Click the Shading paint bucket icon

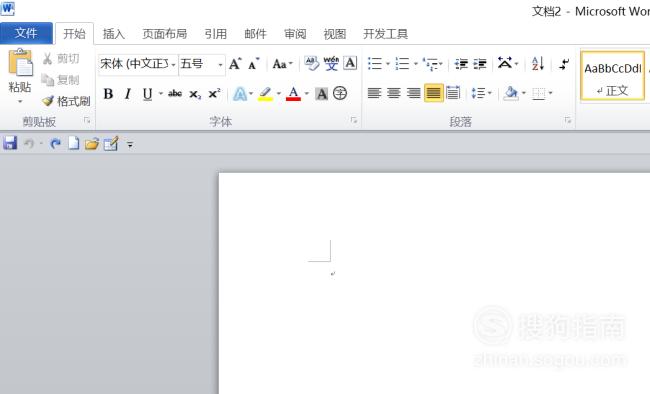coord(510,93)
